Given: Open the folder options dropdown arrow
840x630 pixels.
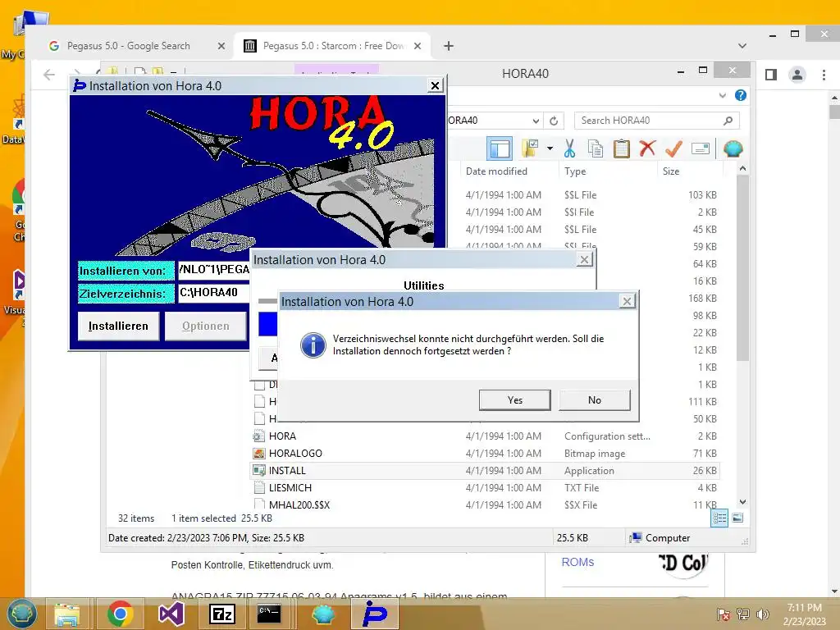Looking at the screenshot, I should click(550, 148).
